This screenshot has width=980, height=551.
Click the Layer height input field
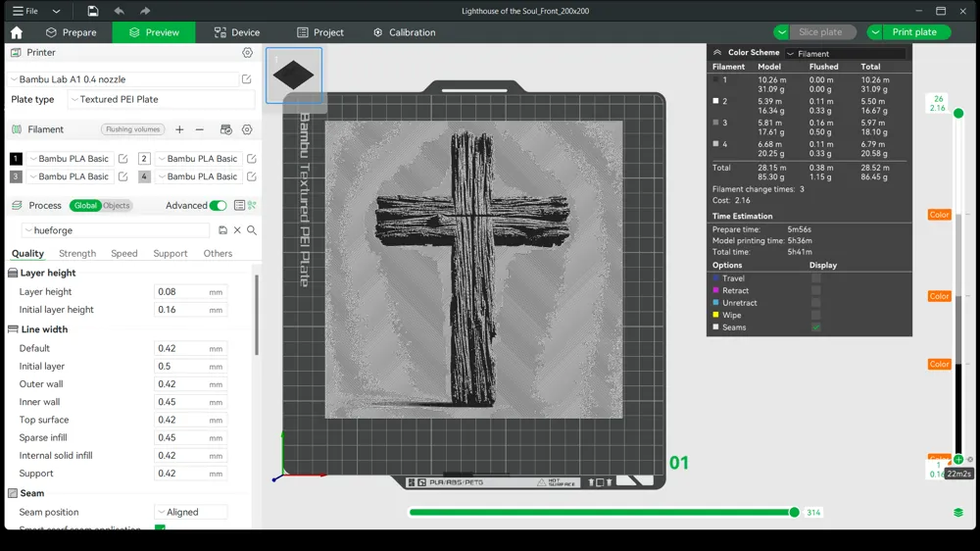coord(191,292)
